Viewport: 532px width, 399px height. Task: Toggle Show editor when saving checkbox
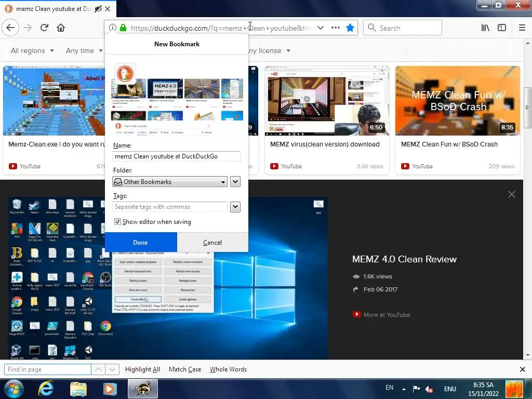point(117,222)
